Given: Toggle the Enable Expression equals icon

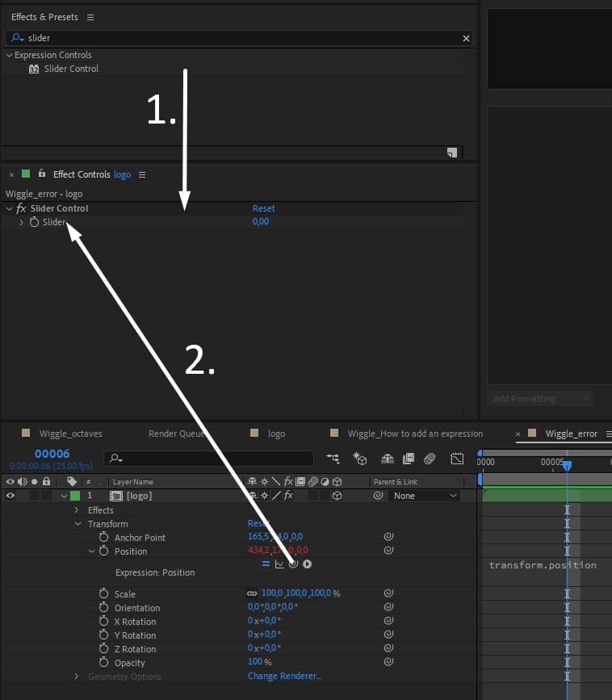Looking at the screenshot, I should coord(266,564).
